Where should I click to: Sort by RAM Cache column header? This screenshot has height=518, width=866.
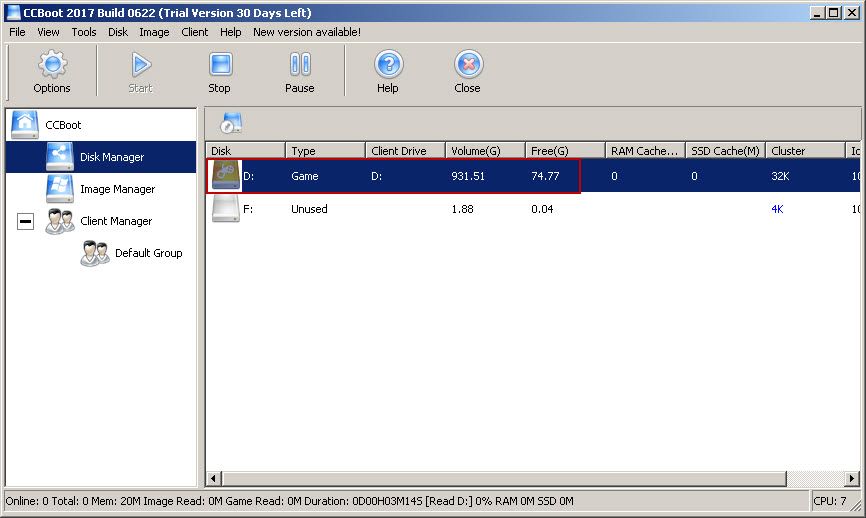click(645, 151)
